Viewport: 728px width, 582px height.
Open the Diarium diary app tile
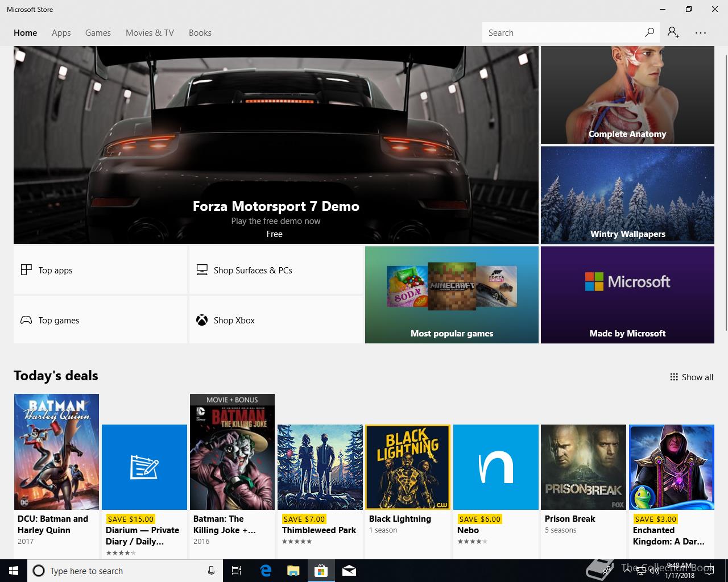click(x=144, y=467)
